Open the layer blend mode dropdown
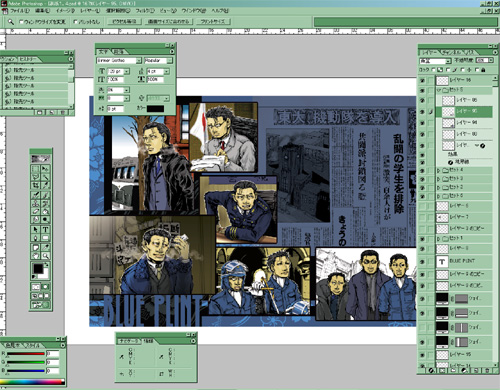The height and width of the screenshot is (390, 500). [x=435, y=61]
